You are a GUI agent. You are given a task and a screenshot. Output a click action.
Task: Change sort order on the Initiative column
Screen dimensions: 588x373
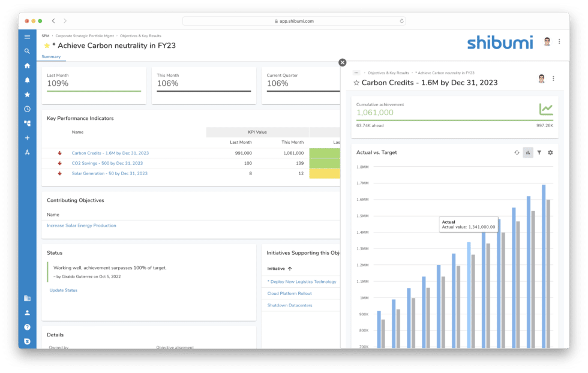(x=282, y=268)
